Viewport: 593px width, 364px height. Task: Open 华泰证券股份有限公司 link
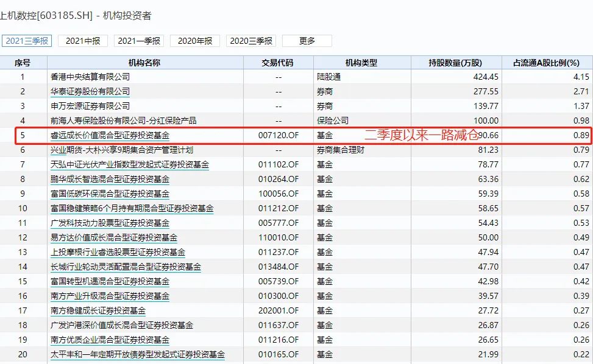coord(90,91)
